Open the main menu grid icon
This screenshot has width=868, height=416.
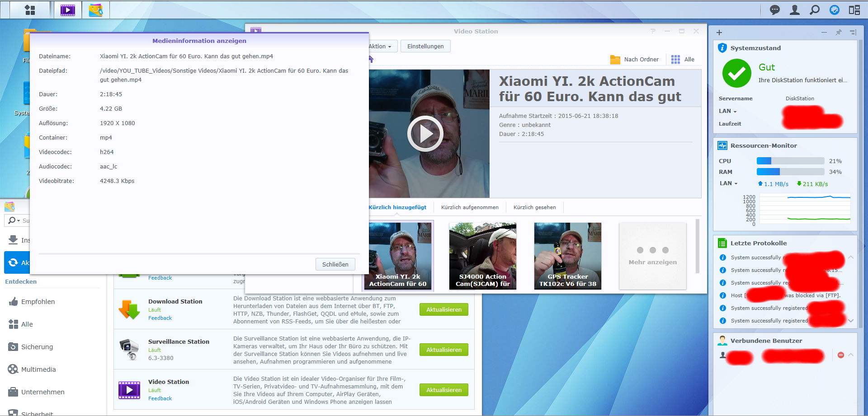pyautogui.click(x=30, y=10)
